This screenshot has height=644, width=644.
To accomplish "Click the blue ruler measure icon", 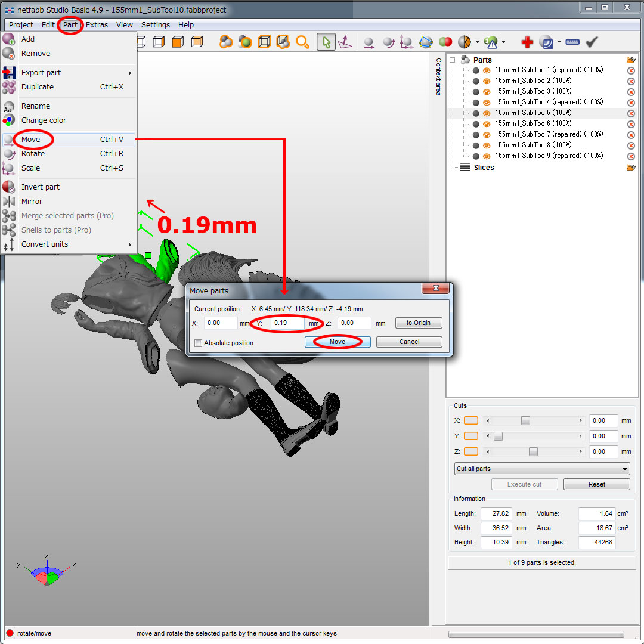I will click(572, 42).
